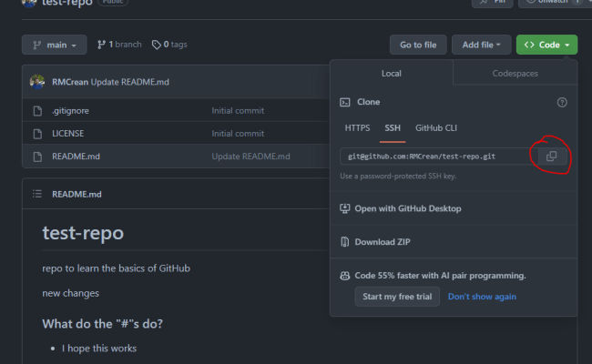Screen dimensions: 592x364
Task: Click the 'What do the "#"s do?' heading
Action: pos(102,324)
